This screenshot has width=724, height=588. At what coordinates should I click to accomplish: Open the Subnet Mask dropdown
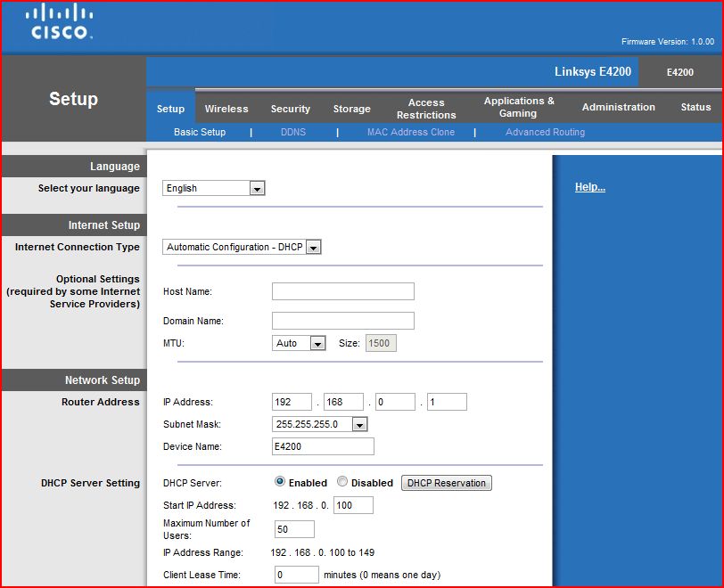[319, 424]
